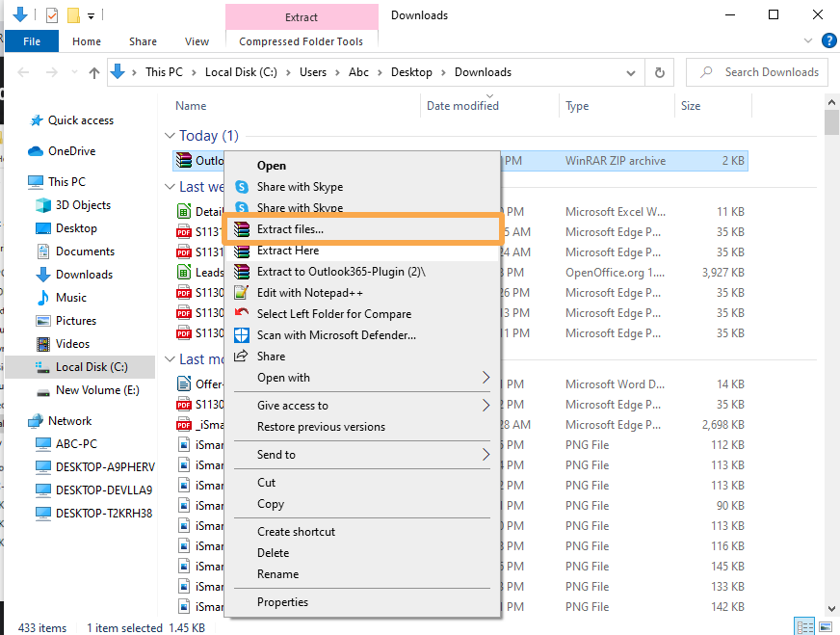
Task: Select Extract Here from the context menu
Action: point(279,251)
